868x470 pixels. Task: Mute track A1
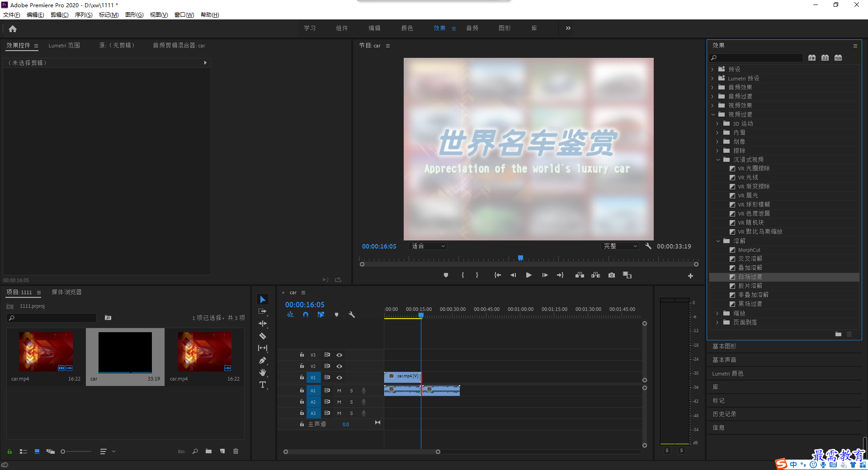tap(339, 390)
